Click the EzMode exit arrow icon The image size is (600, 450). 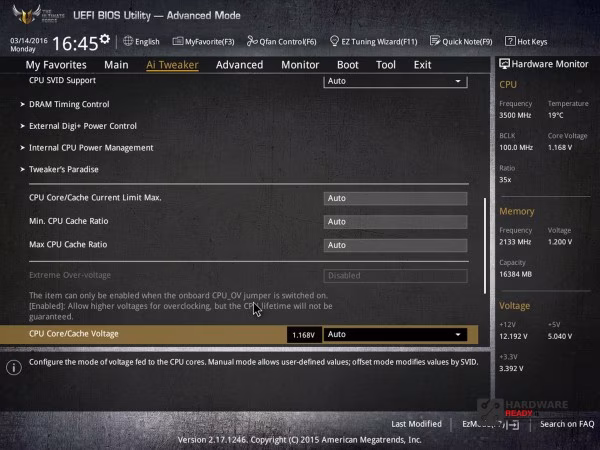tap(514, 424)
